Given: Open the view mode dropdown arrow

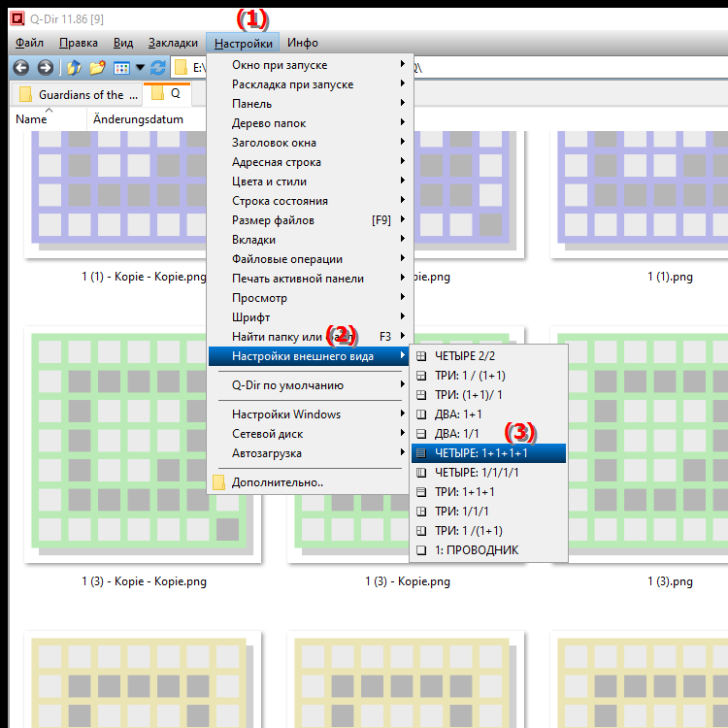Looking at the screenshot, I should [x=140, y=68].
